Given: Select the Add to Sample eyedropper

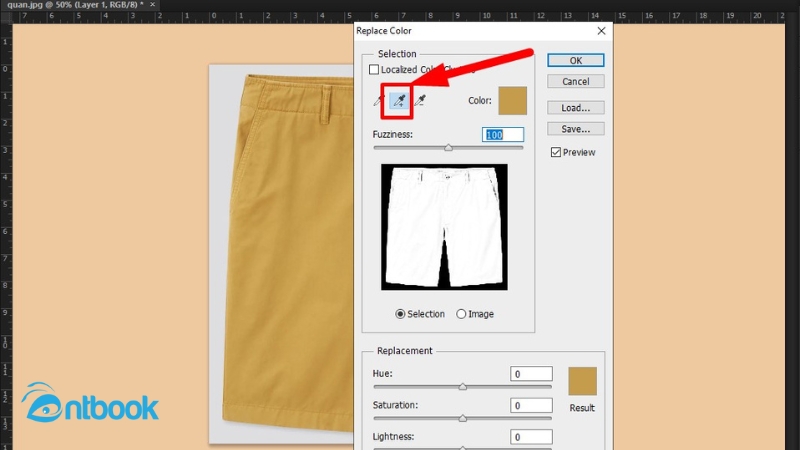Looking at the screenshot, I should click(x=399, y=101).
